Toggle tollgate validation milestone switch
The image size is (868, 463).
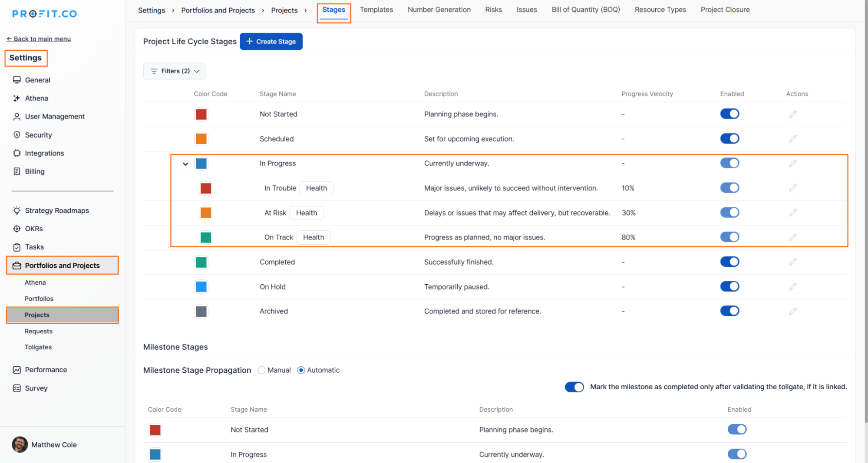click(574, 387)
